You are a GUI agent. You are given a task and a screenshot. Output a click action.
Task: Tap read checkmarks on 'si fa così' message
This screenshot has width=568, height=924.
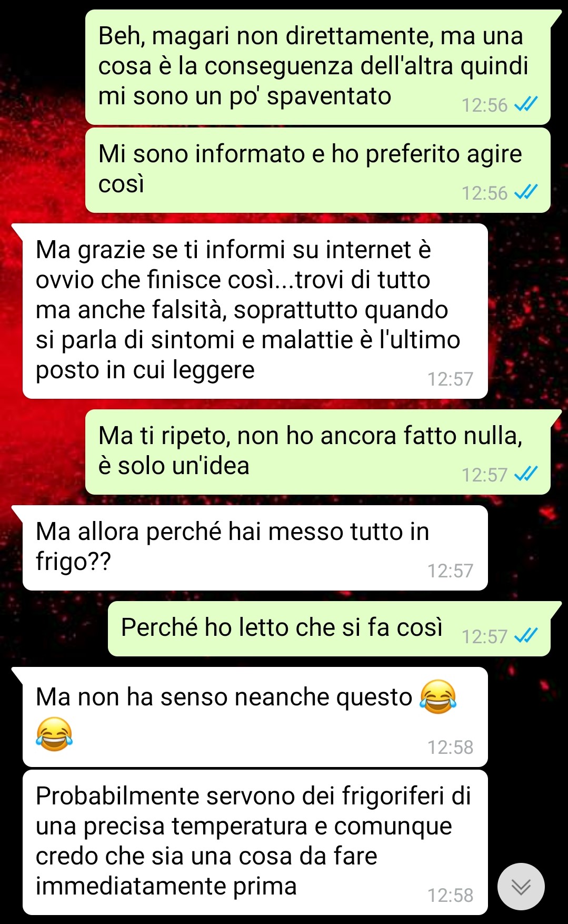tap(526, 636)
